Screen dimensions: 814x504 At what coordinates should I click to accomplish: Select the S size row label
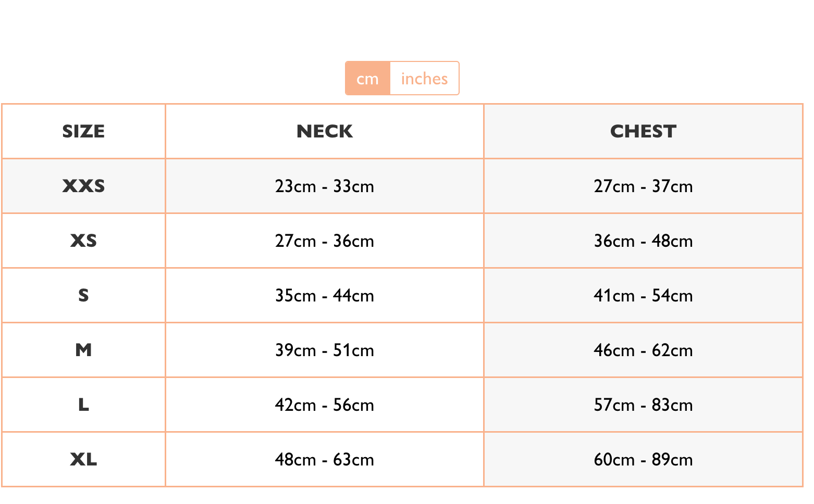click(83, 295)
